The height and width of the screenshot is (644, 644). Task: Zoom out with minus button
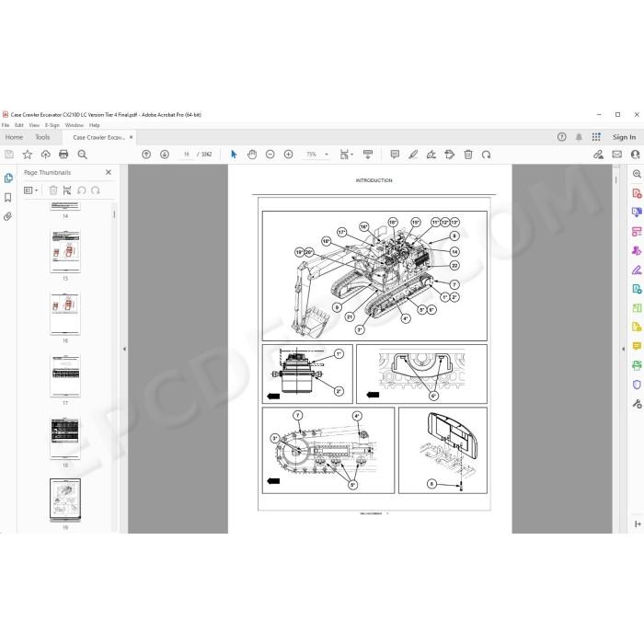point(270,155)
